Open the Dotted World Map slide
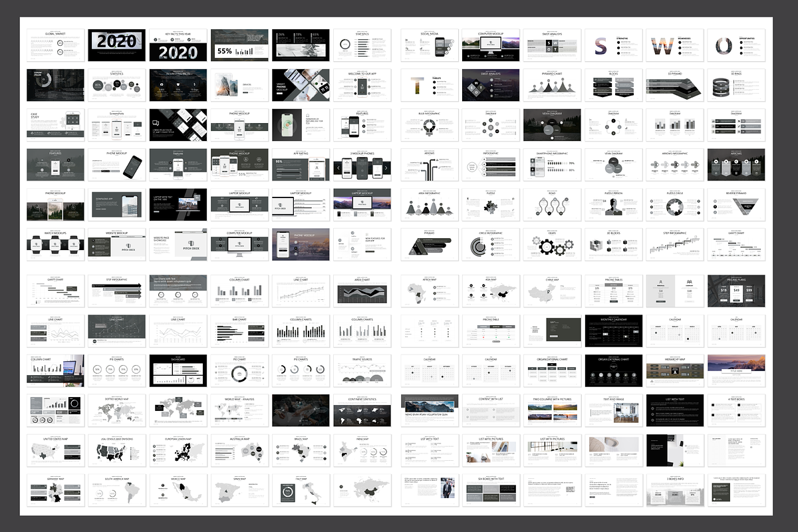The image size is (798, 532). pyautogui.click(x=117, y=410)
